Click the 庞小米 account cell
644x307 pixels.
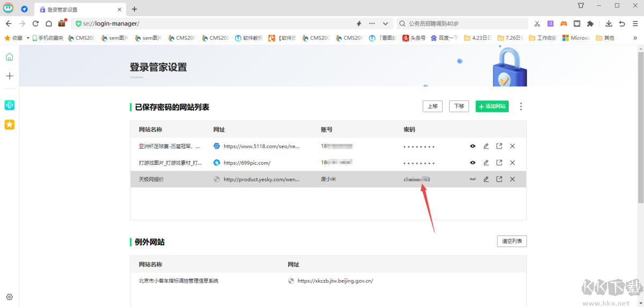coord(328,179)
